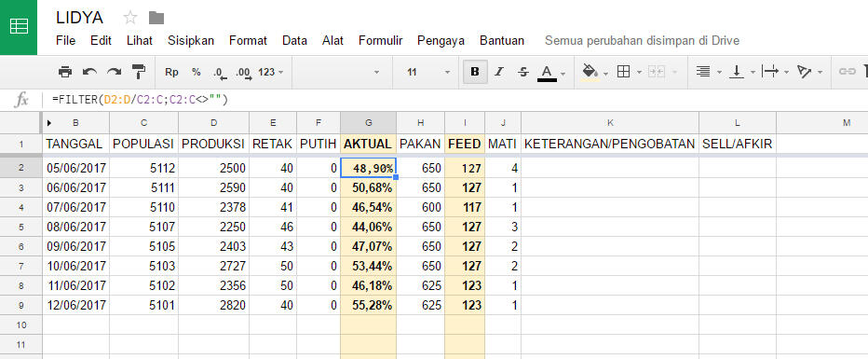Click the KETERANGAN/PENGOBATAN header cell

[609, 144]
